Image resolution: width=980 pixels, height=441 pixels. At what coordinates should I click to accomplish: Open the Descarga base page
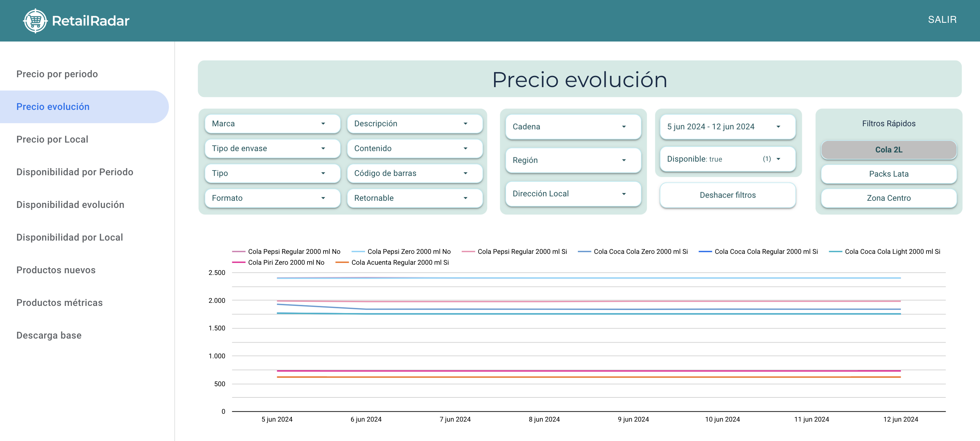[49, 336]
